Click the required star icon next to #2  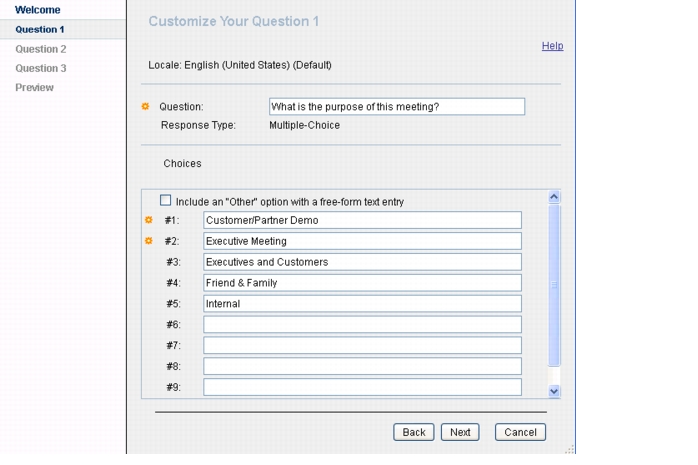tap(149, 241)
